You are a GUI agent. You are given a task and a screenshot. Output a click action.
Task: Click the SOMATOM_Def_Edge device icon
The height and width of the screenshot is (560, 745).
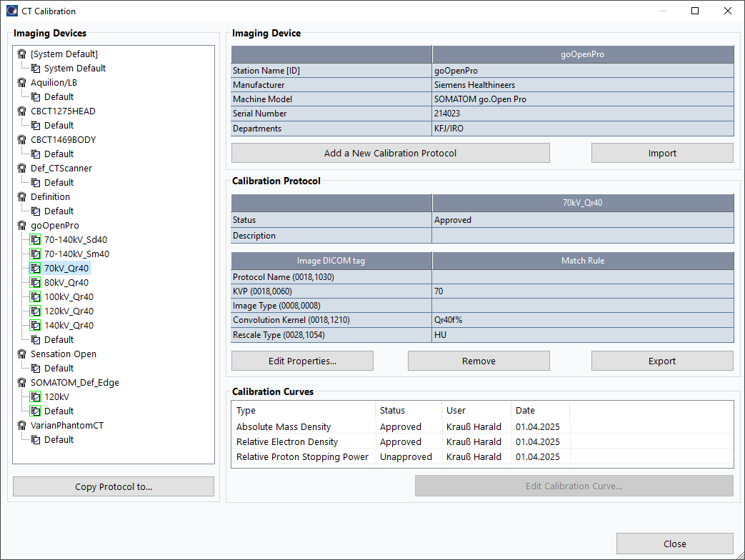22,382
